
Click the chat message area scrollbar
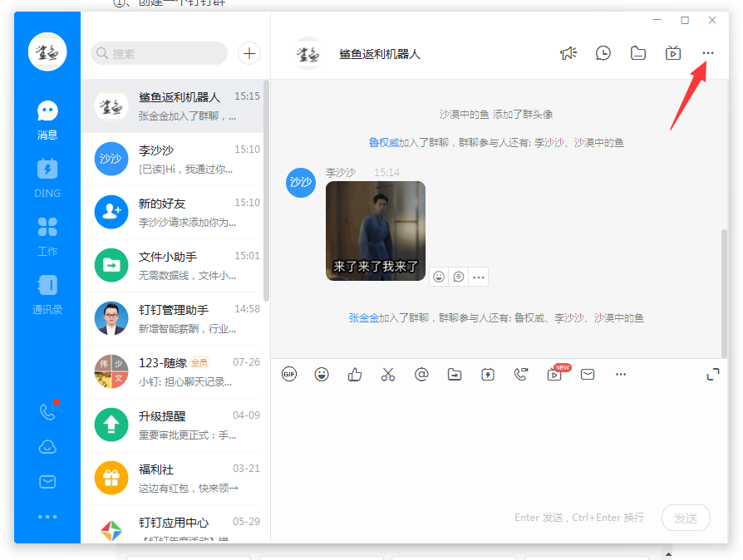(724, 294)
